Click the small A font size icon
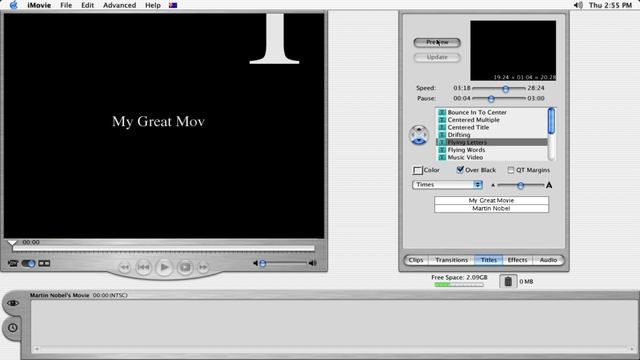The image size is (640, 360). (x=493, y=186)
